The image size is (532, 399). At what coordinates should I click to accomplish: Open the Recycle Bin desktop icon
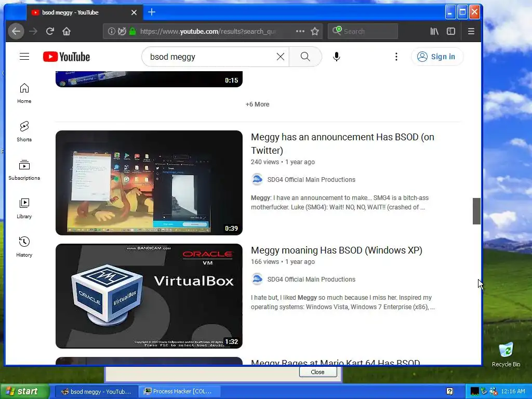point(506,355)
